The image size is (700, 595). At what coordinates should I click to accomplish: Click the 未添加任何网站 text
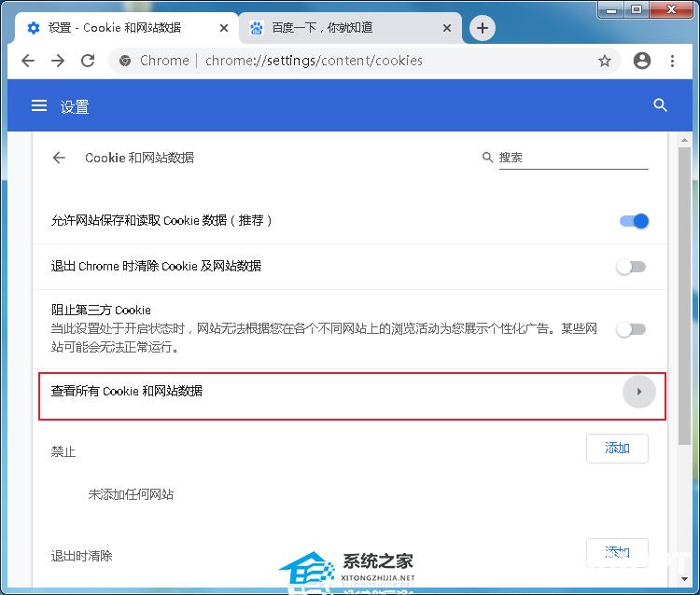pos(131,494)
